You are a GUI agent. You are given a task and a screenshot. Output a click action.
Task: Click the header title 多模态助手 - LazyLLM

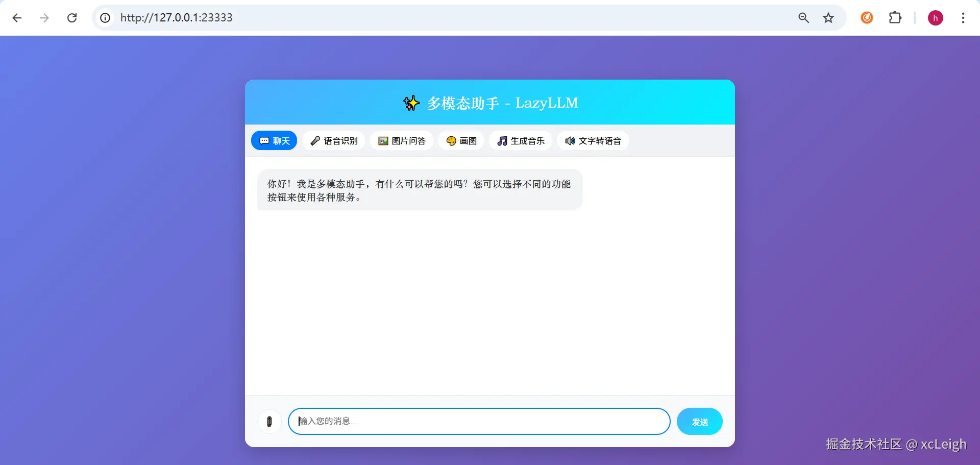(502, 103)
